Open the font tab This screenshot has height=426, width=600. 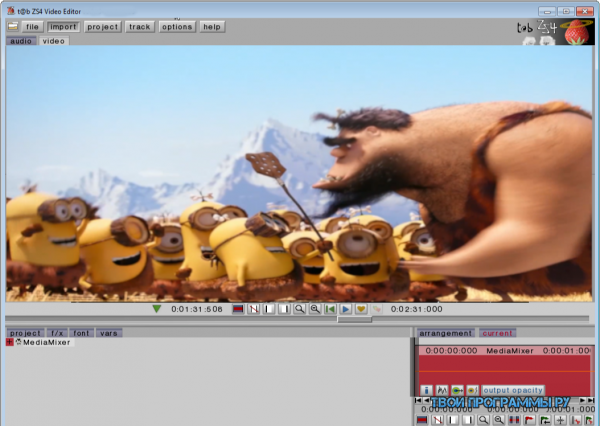coord(81,333)
